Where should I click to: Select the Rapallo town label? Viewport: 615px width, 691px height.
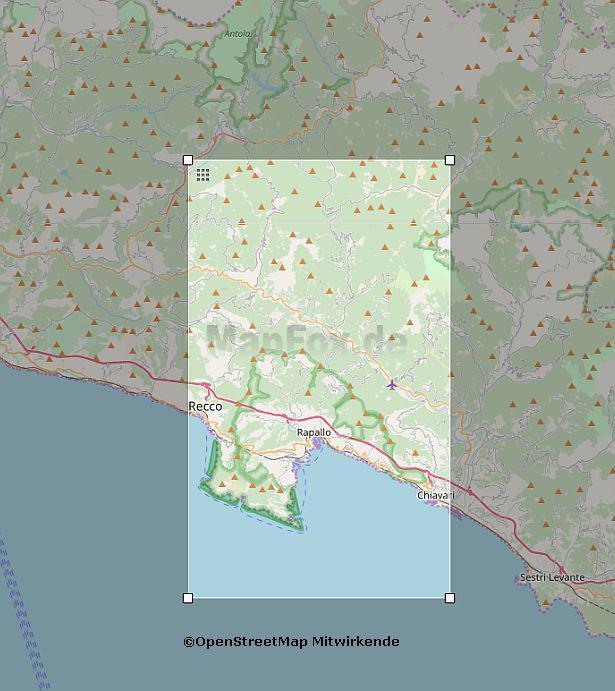[x=313, y=432]
